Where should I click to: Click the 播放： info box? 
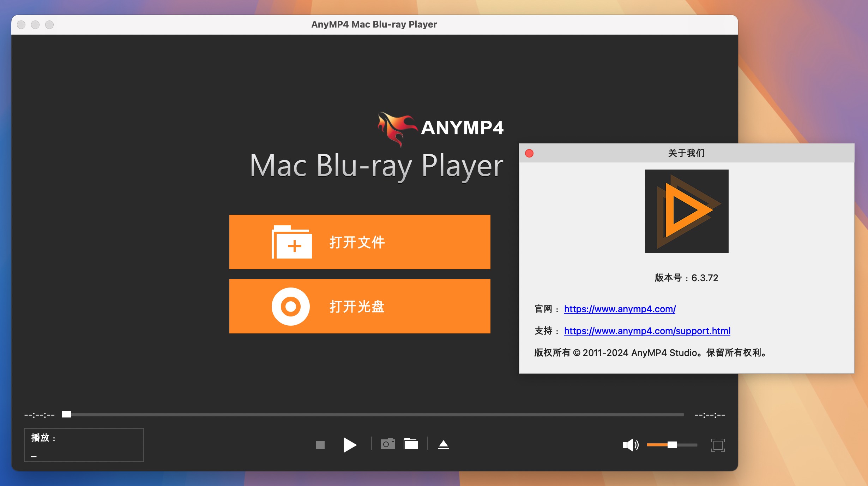84,445
